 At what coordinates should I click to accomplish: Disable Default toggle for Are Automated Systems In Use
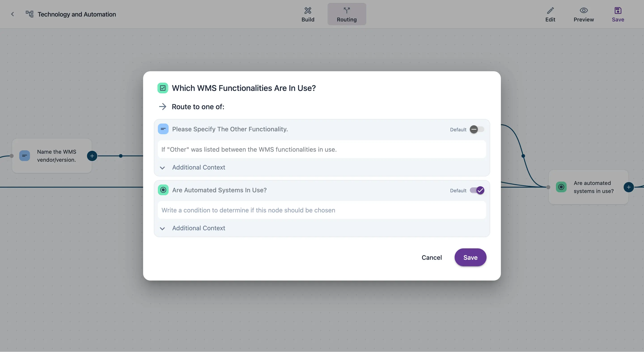pos(477,190)
